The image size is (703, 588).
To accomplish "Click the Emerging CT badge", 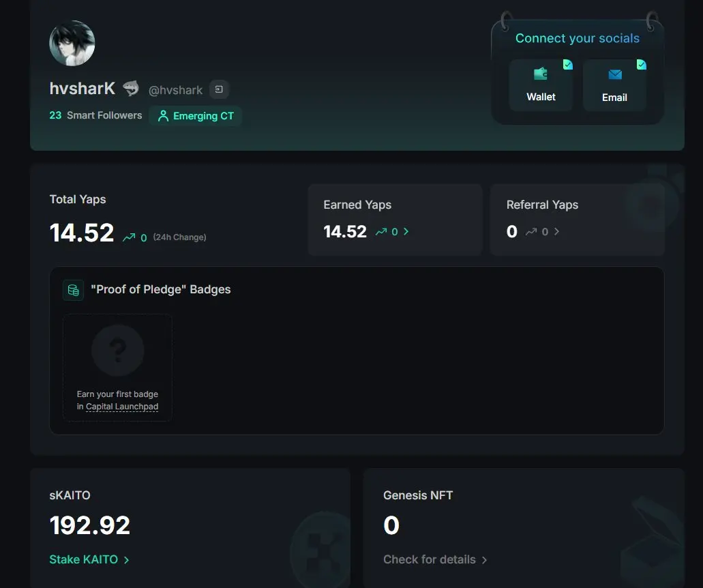I will tap(196, 116).
